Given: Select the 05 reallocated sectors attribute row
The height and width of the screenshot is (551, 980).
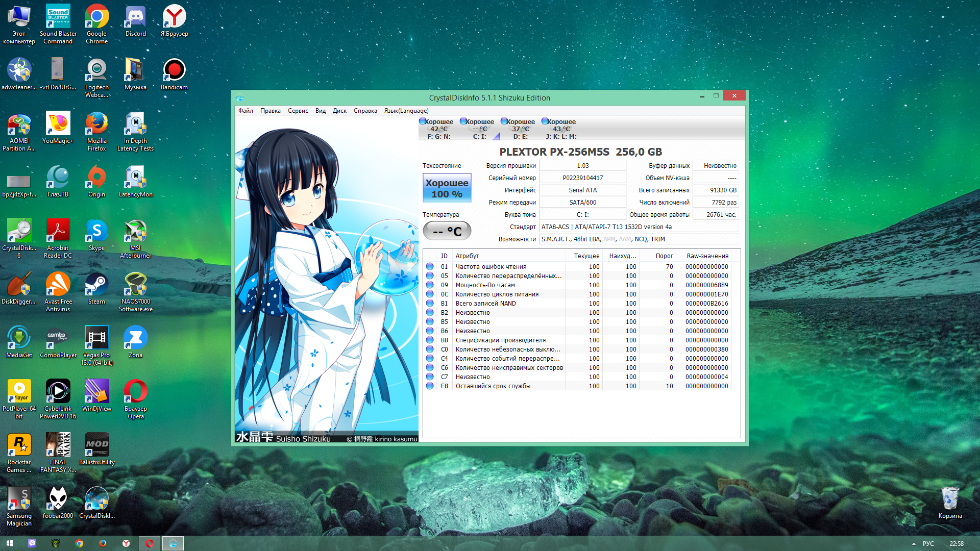Looking at the screenshot, I should coord(508,276).
